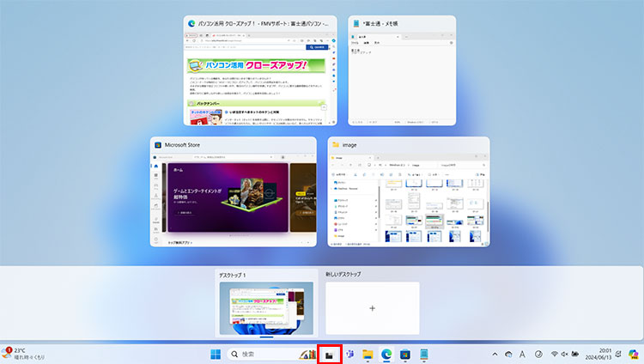644x364 pixels.
Task: Open Copilot from the taskbar corner
Action: [634, 354]
